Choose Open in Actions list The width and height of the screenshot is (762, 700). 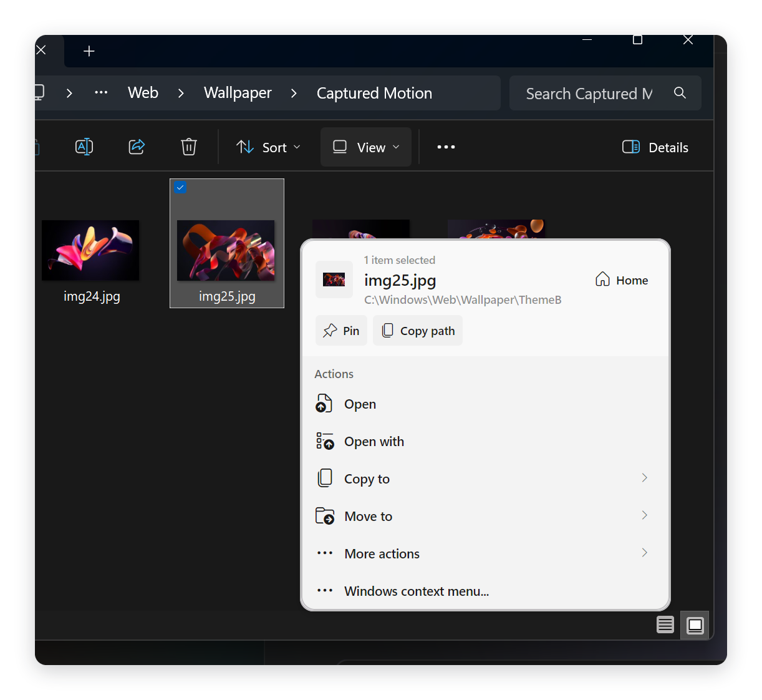coord(485,404)
